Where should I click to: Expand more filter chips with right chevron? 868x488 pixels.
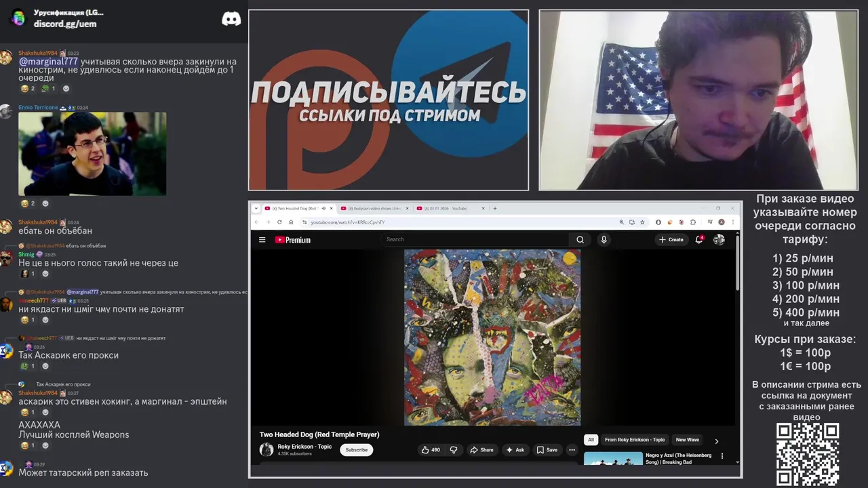click(x=716, y=441)
